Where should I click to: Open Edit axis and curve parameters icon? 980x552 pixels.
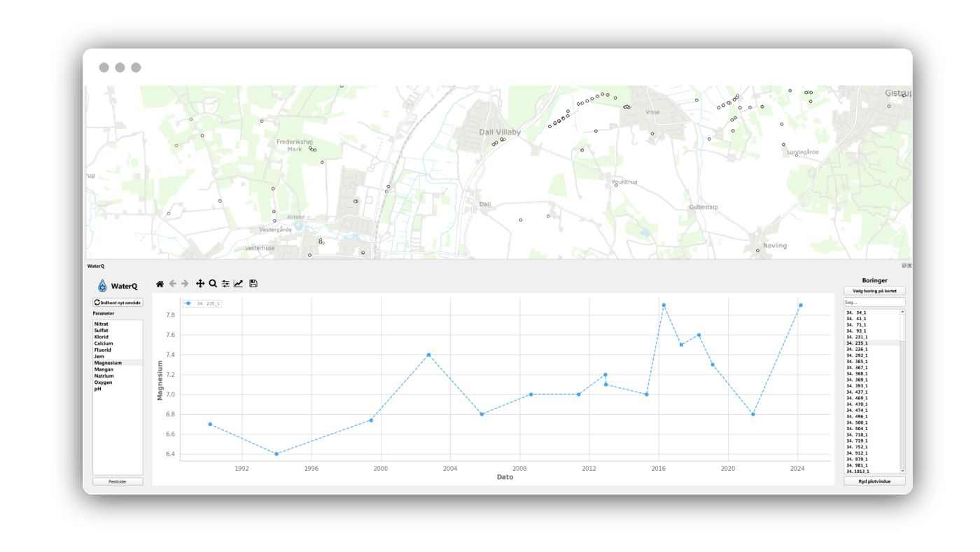239,284
